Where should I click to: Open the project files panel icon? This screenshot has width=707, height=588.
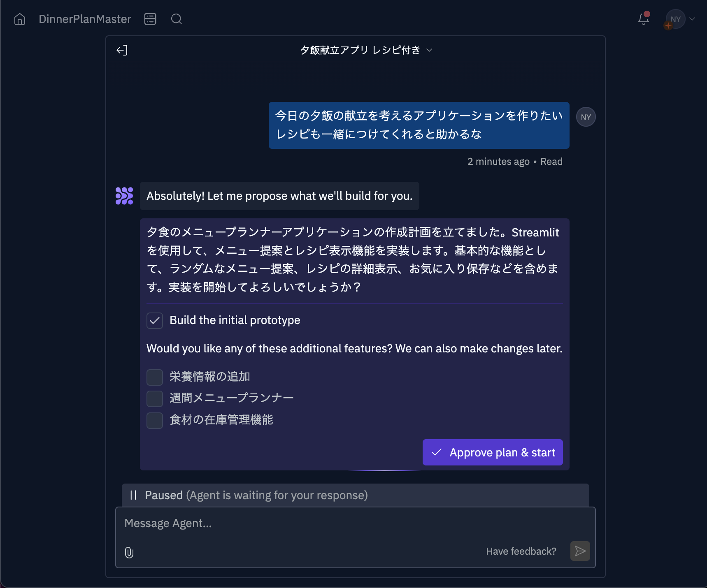(150, 19)
